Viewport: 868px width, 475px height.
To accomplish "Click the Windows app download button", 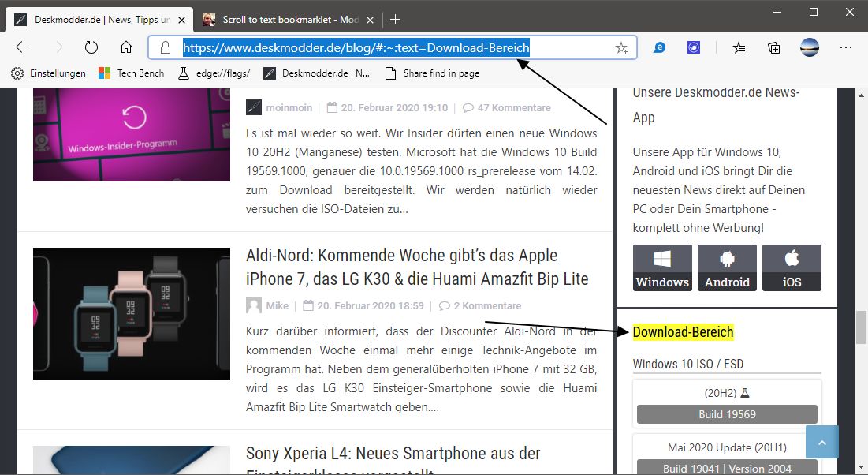I will click(662, 268).
